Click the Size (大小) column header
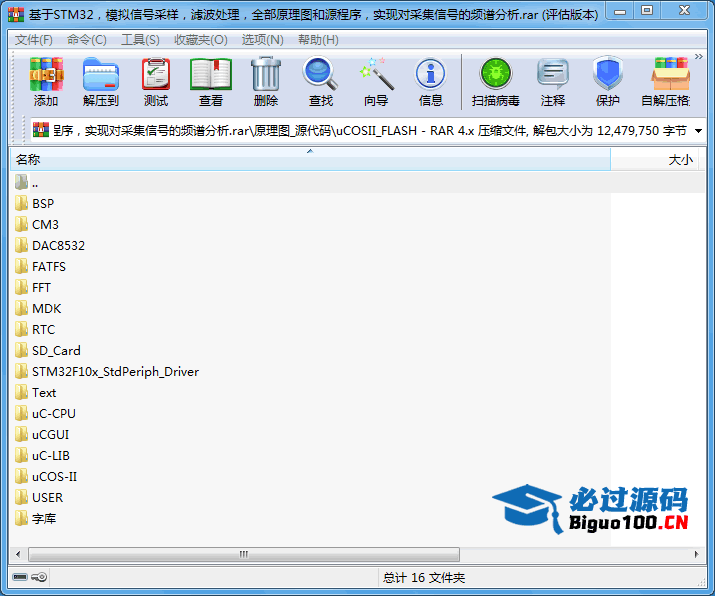Image resolution: width=715 pixels, height=596 pixels. (660, 160)
